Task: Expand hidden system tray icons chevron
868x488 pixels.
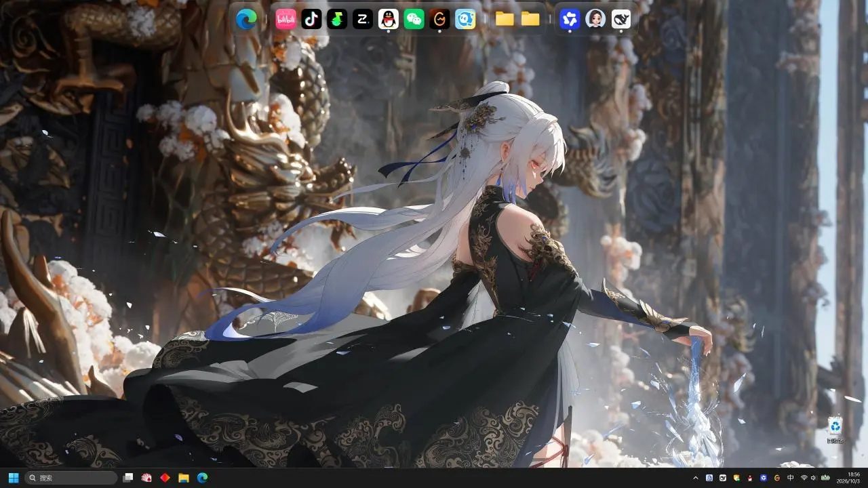Action: 696,478
